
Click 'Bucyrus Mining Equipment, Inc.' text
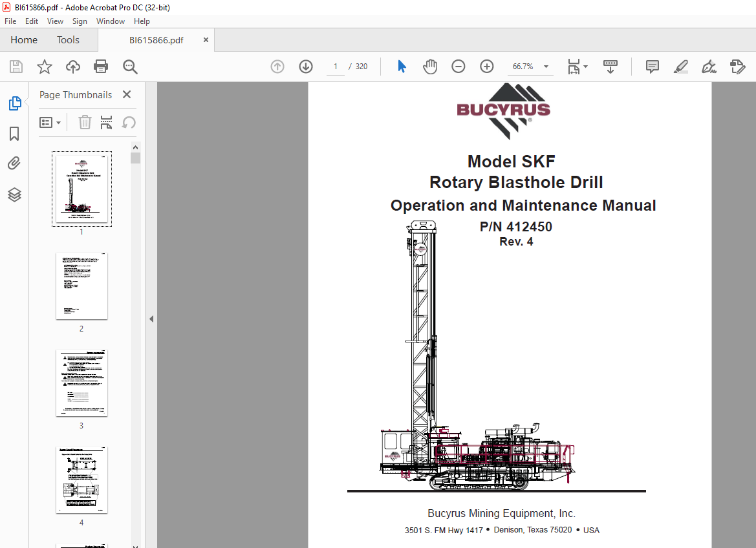click(x=501, y=513)
